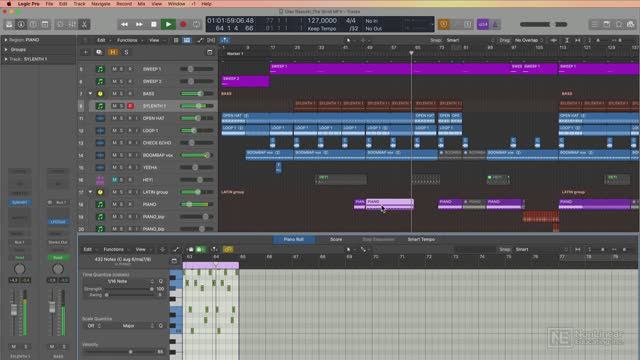Click the Metronome icon

click(495, 24)
